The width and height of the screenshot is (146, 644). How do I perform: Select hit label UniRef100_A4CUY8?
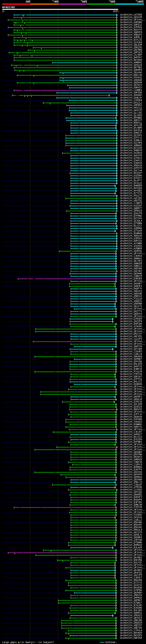click(131, 156)
